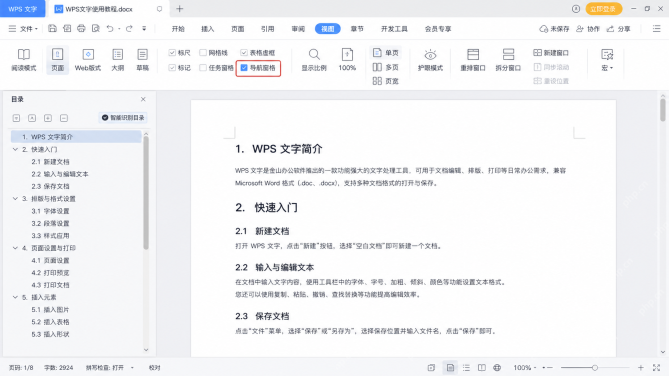Add a new document tab

point(180,9)
